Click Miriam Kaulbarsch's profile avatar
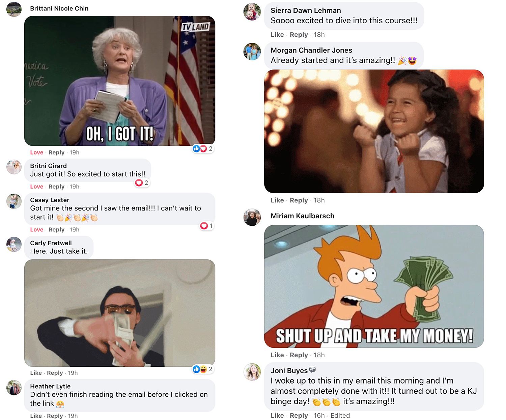Viewport: 506px width, 420px height. click(252, 217)
